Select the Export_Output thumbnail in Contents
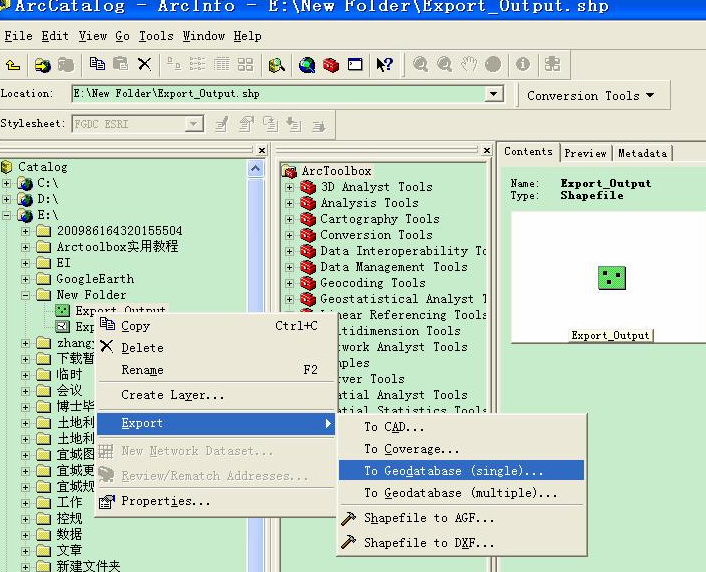Screen dimensions: 706x572 [x=611, y=278]
